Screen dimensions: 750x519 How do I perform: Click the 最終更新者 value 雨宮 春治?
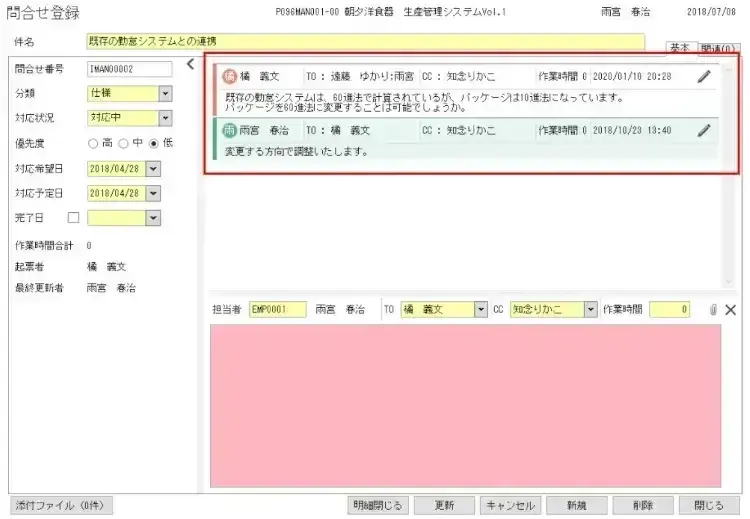(111, 288)
